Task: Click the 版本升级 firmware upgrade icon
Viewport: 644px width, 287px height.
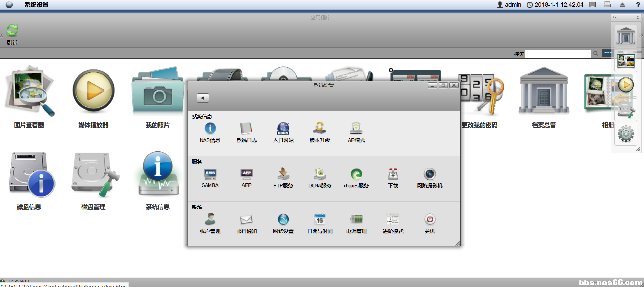Action: 319,129
